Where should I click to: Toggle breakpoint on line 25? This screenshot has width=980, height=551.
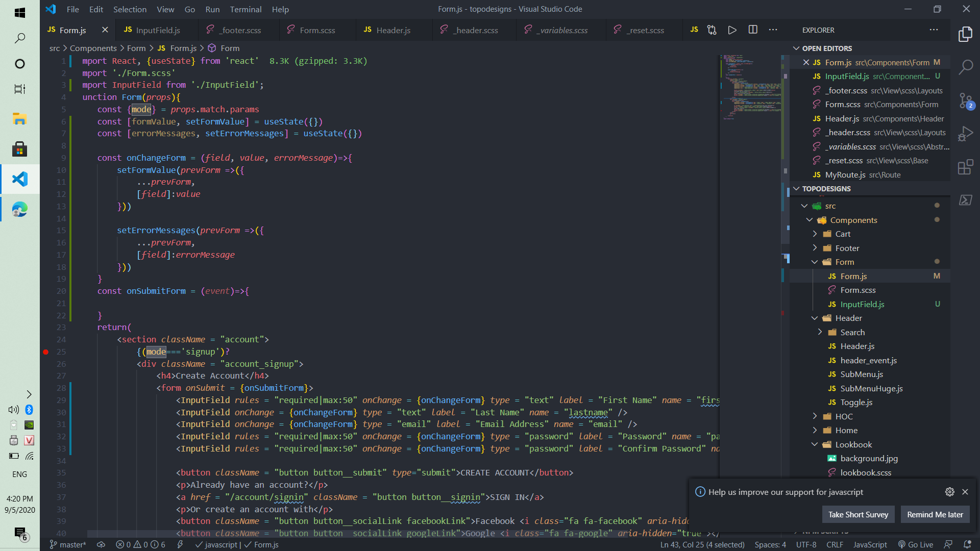pyautogui.click(x=46, y=352)
